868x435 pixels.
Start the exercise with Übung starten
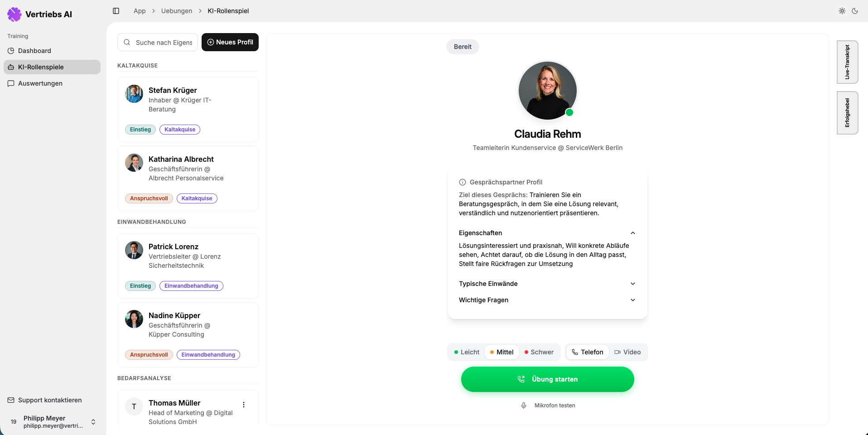point(547,379)
